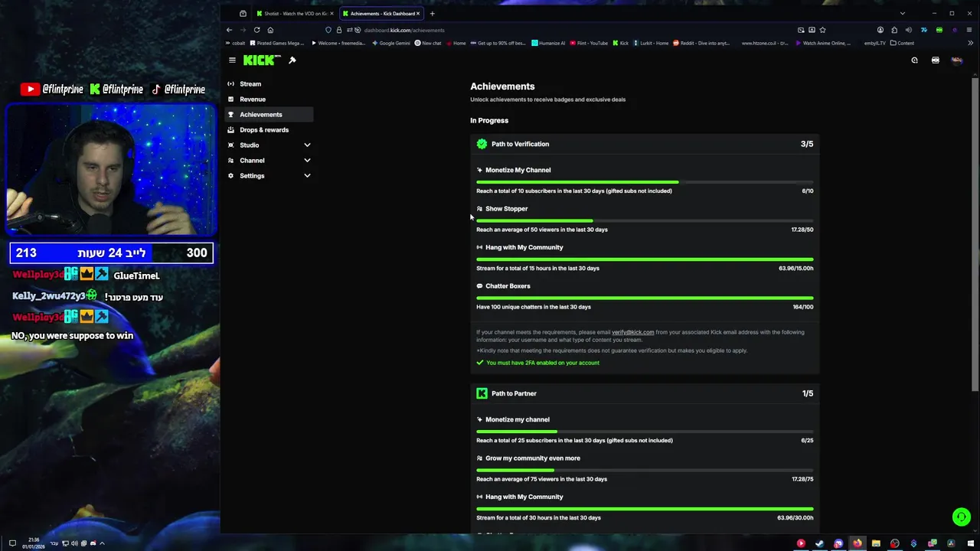The height and width of the screenshot is (551, 980).
Task: Reload the current page
Action: 256,30
